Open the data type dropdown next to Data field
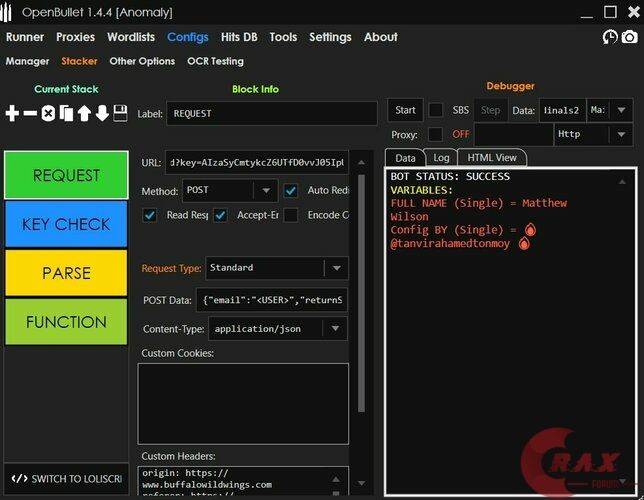The height and width of the screenshot is (500, 644). pos(610,110)
